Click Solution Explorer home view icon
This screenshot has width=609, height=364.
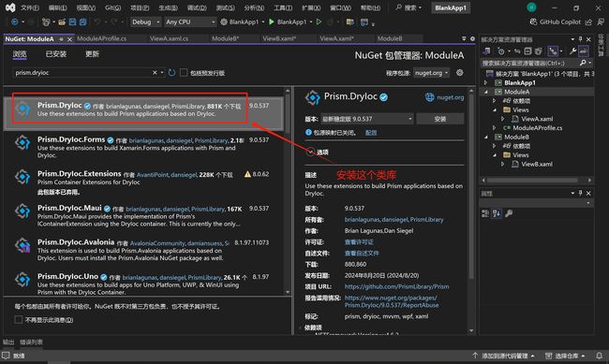pos(486,51)
